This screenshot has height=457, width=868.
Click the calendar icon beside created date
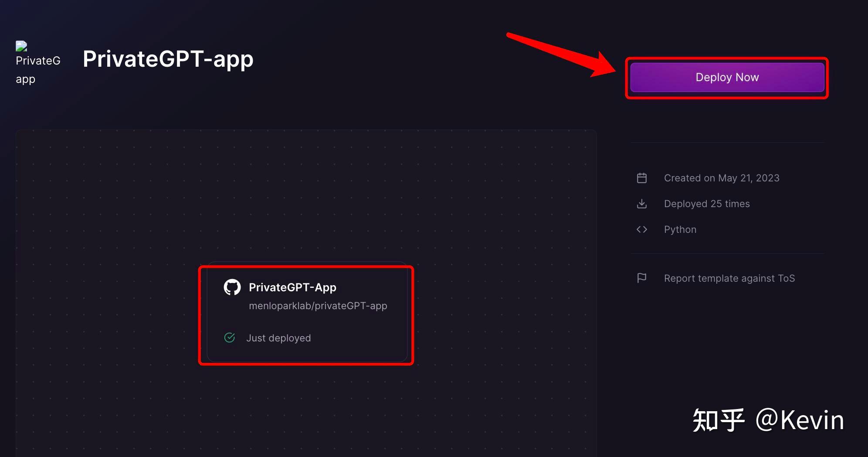641,178
